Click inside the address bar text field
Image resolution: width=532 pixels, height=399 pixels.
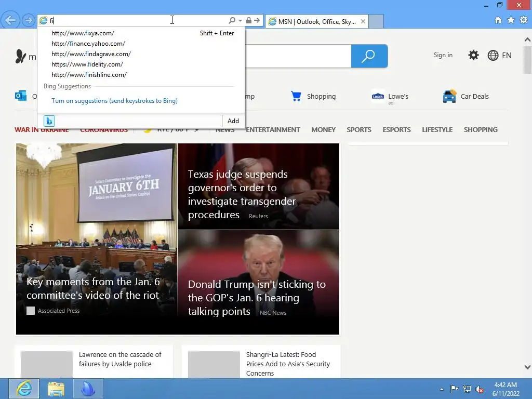point(136,20)
